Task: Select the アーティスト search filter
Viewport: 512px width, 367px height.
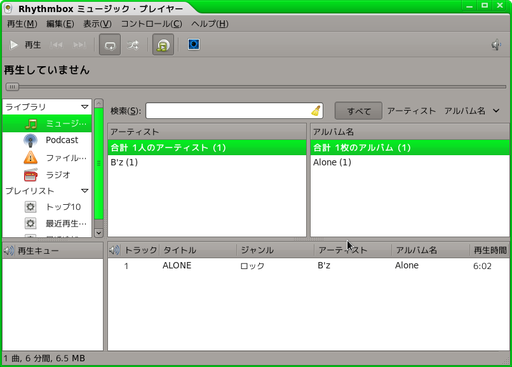Action: coord(411,111)
